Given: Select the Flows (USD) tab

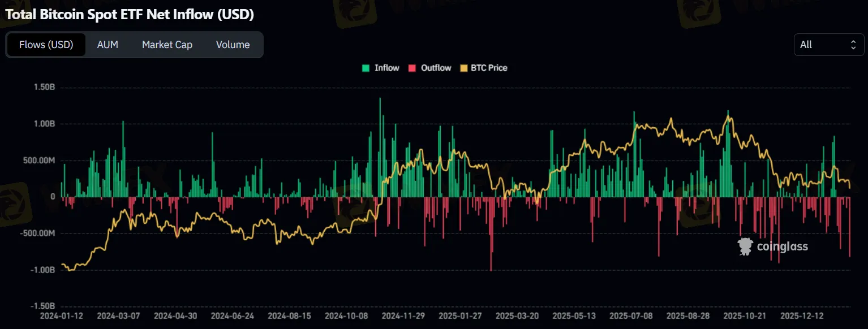Looking at the screenshot, I should pyautogui.click(x=46, y=44).
